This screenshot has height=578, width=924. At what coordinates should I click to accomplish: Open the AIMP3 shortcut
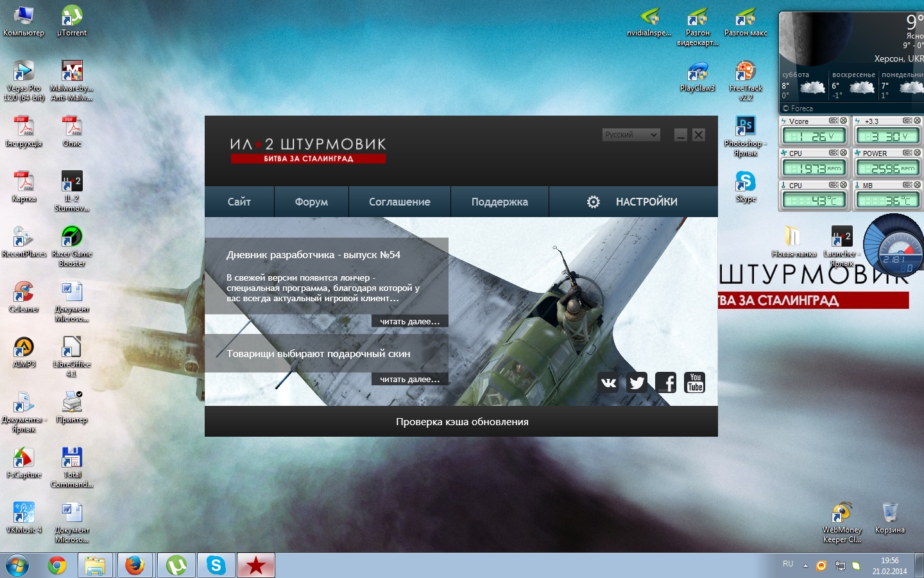[24, 353]
